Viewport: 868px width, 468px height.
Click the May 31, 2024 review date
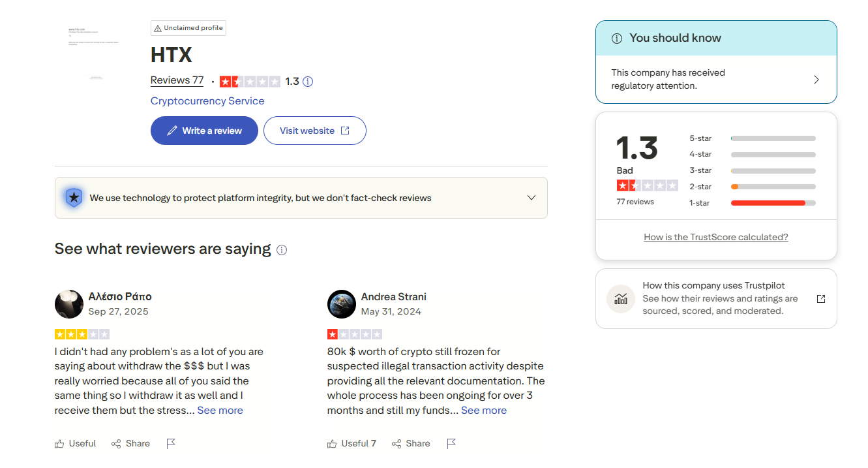pyautogui.click(x=391, y=312)
